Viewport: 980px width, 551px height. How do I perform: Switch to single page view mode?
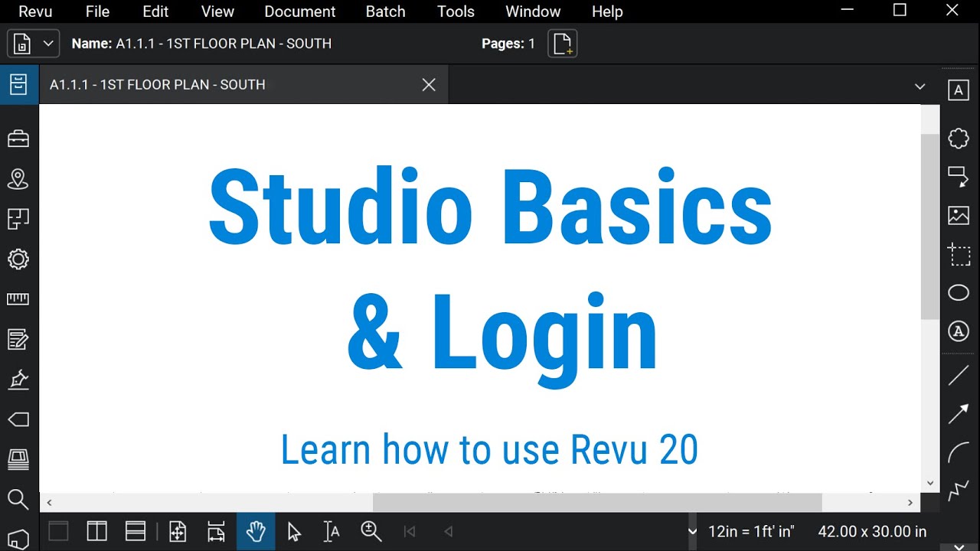tap(58, 531)
